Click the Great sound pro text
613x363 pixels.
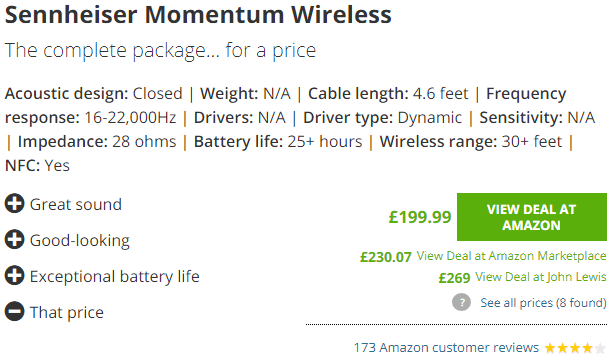[x=76, y=204]
